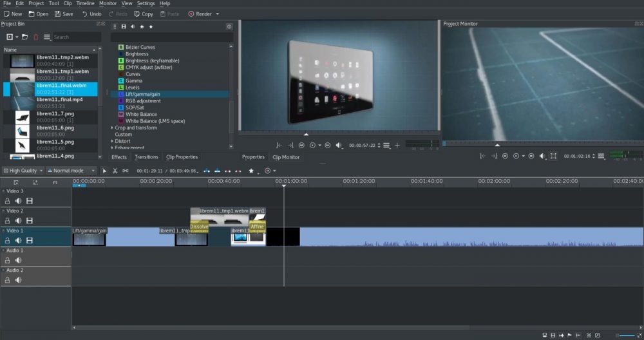Open the effects list info button

click(x=229, y=26)
